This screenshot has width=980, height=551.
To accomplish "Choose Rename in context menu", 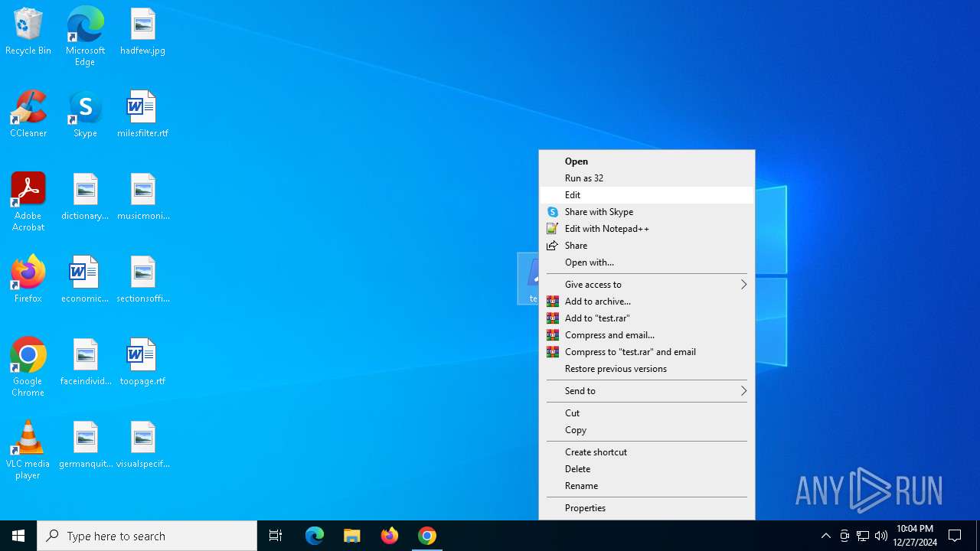I will point(647,486).
